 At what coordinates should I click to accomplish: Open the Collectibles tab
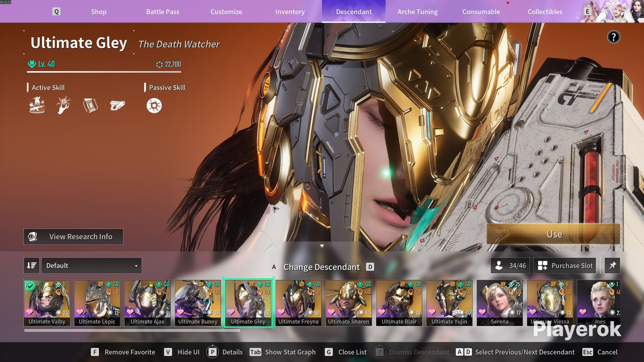click(x=545, y=12)
